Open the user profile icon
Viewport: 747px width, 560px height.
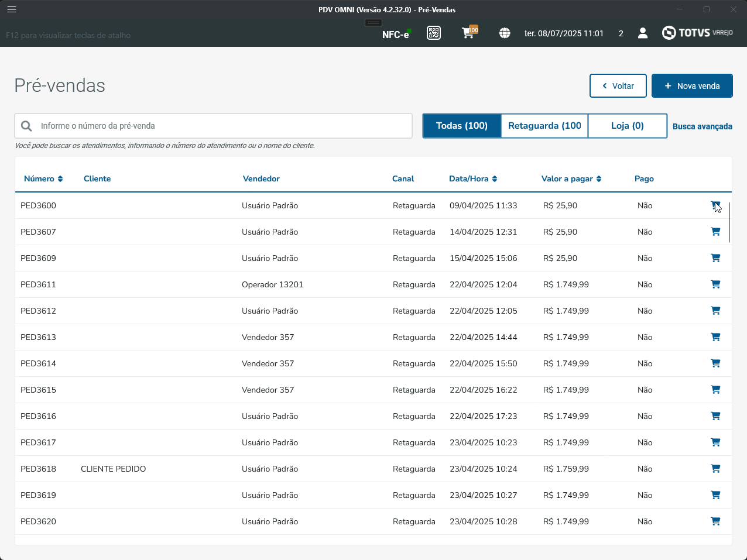point(643,33)
